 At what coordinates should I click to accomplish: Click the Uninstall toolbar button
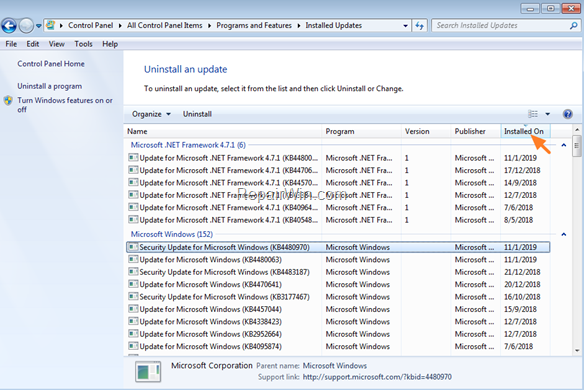(x=197, y=114)
